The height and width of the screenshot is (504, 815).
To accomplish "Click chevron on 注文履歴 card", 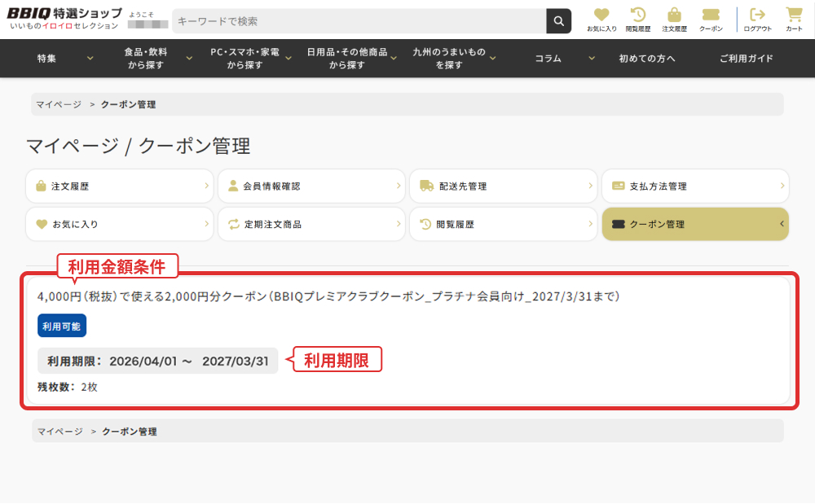I will (206, 186).
